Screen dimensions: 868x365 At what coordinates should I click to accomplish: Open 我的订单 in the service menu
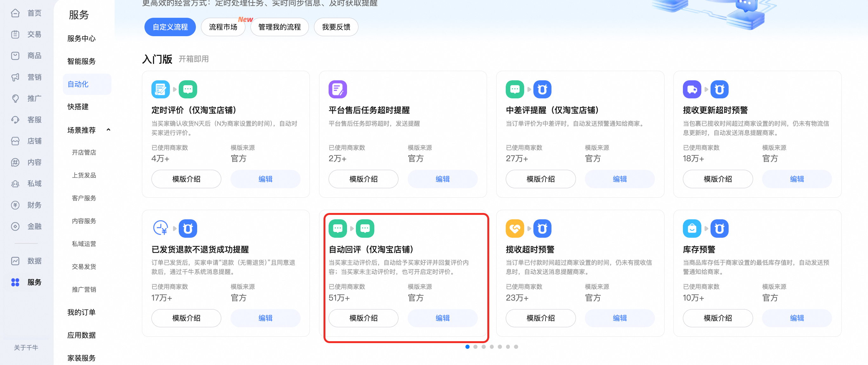(x=81, y=313)
